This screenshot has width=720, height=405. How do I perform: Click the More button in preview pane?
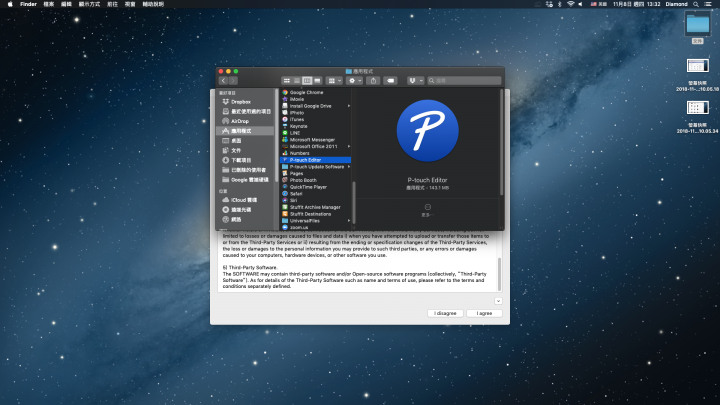point(428,210)
